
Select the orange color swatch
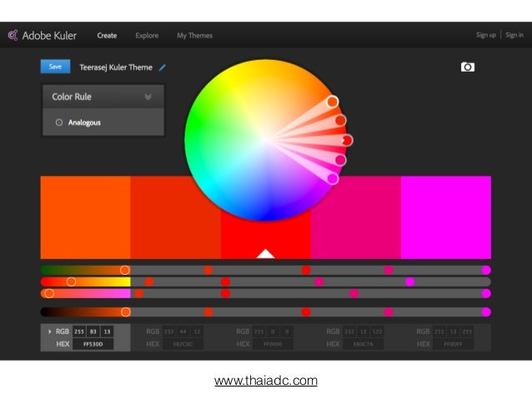(x=86, y=217)
